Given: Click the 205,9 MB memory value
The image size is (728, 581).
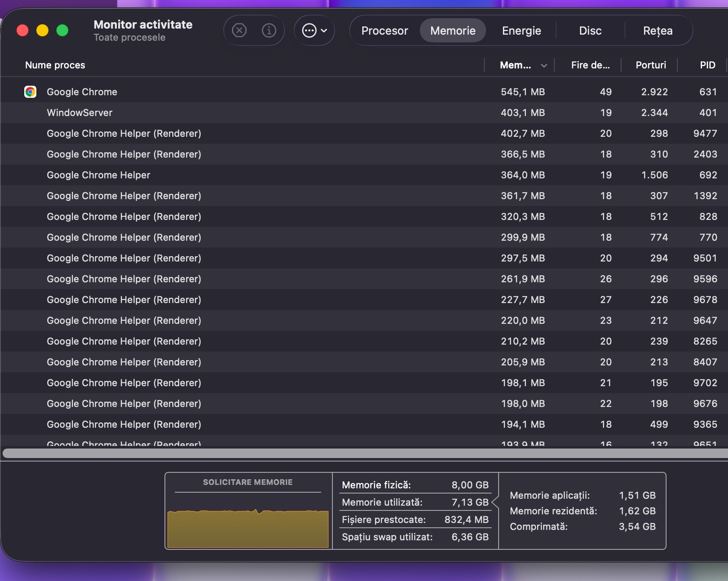Looking at the screenshot, I should click(x=523, y=362).
